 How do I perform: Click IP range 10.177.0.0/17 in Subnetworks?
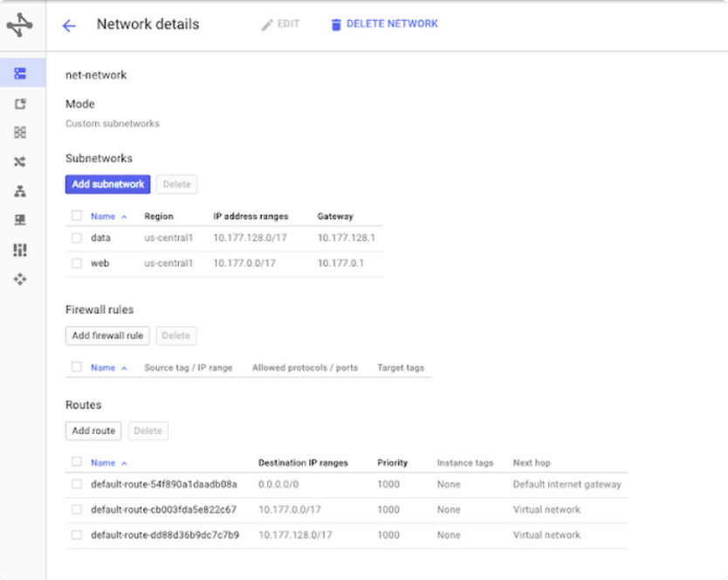pyautogui.click(x=244, y=264)
